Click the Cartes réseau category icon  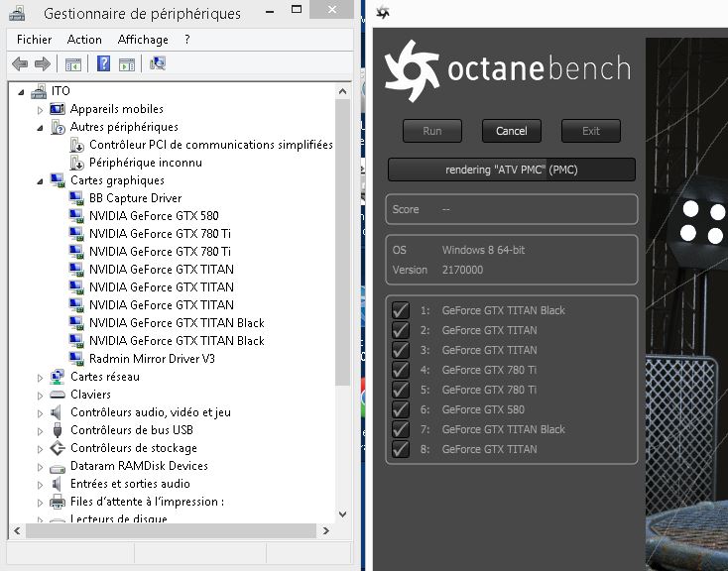58,377
